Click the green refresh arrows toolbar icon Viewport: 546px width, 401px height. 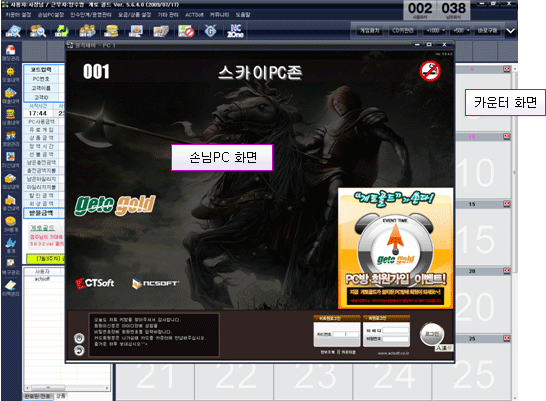[62, 31]
